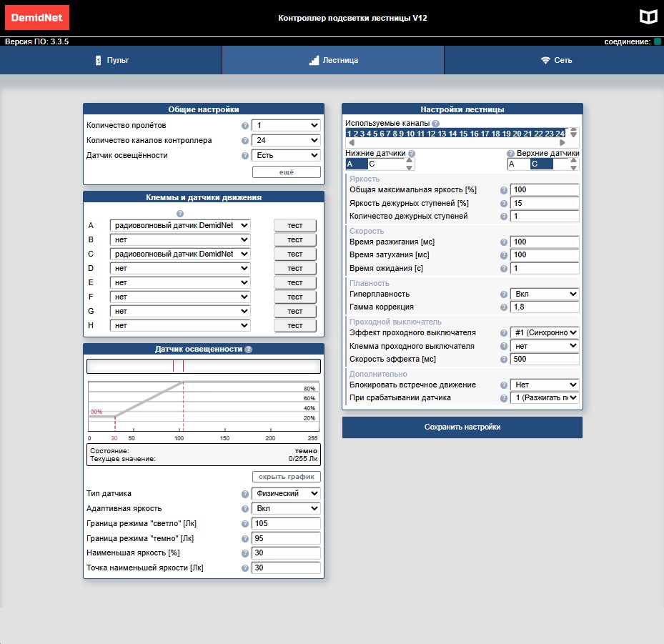
Task: Click help icon for Адаптивная яркость
Action: click(x=244, y=509)
